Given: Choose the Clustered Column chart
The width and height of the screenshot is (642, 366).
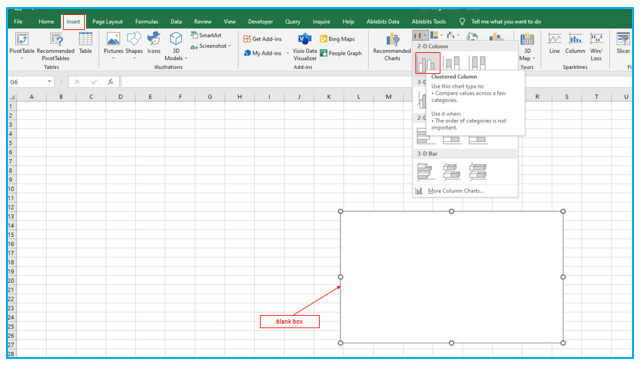Looking at the screenshot, I should tap(427, 63).
